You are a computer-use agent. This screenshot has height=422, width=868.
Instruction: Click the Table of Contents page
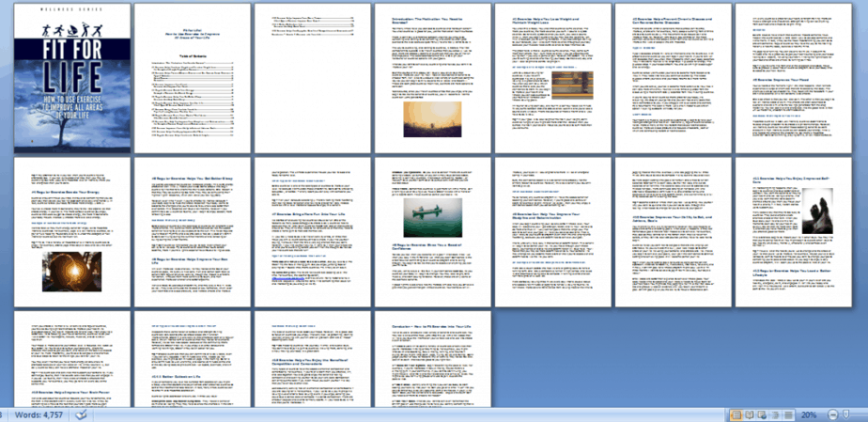[x=193, y=78]
